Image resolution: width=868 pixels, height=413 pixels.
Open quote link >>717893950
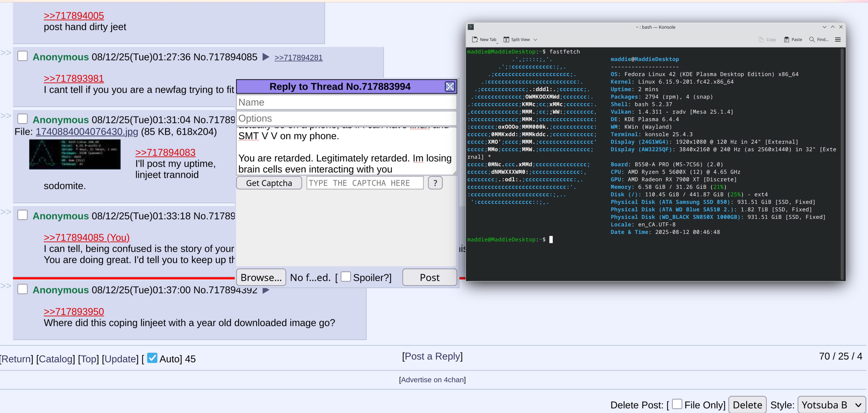pyautogui.click(x=74, y=311)
